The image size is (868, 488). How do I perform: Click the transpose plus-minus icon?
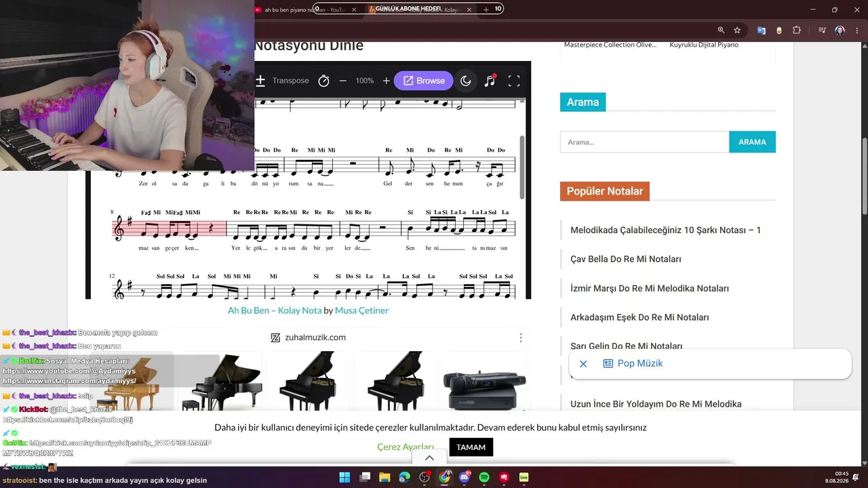click(260, 81)
